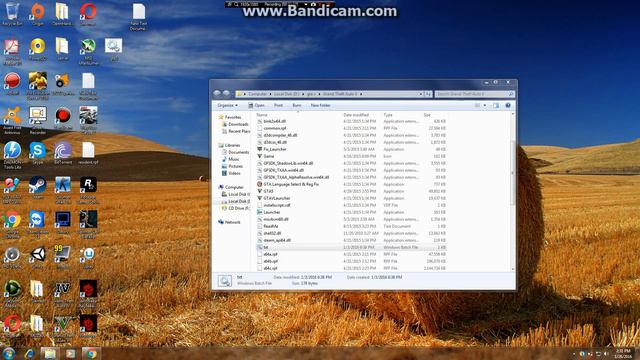Select the ReadMe text document
Viewport: 640px width, 360px height.
point(351,226)
